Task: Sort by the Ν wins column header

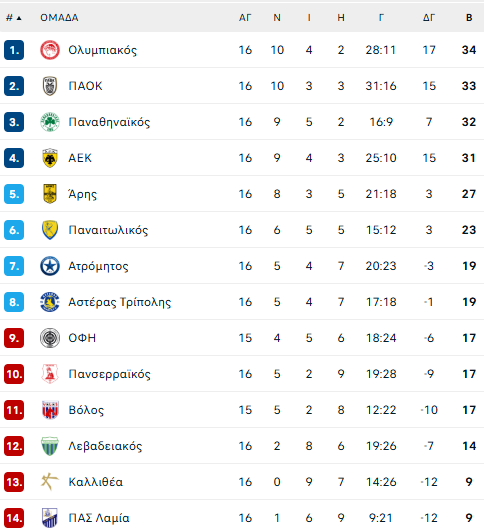Action: click(x=277, y=18)
